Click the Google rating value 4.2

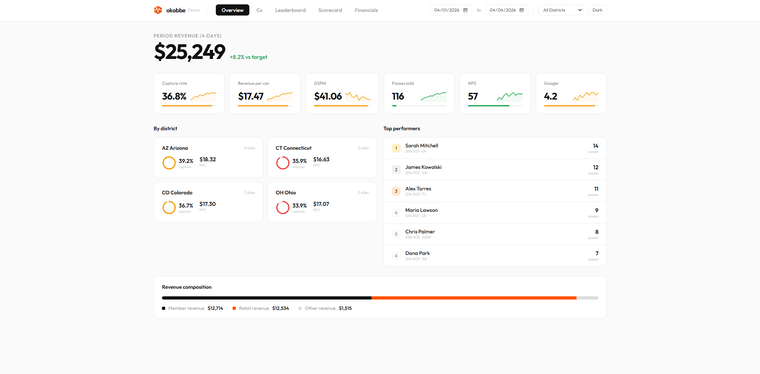(551, 96)
